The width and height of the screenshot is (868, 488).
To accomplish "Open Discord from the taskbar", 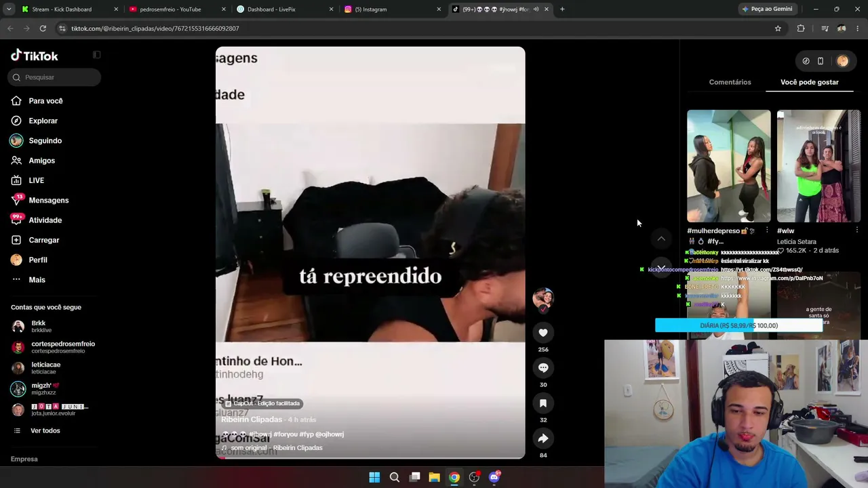I will (x=494, y=477).
